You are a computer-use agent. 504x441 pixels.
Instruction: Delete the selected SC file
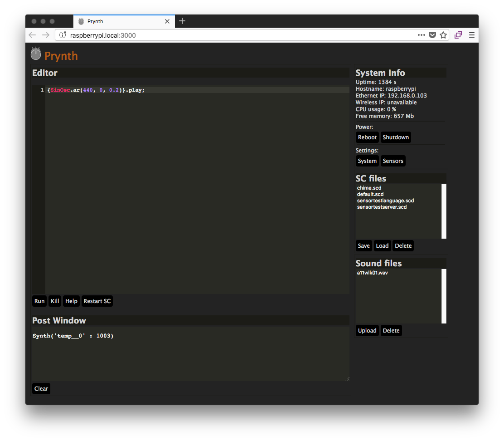[x=403, y=246]
